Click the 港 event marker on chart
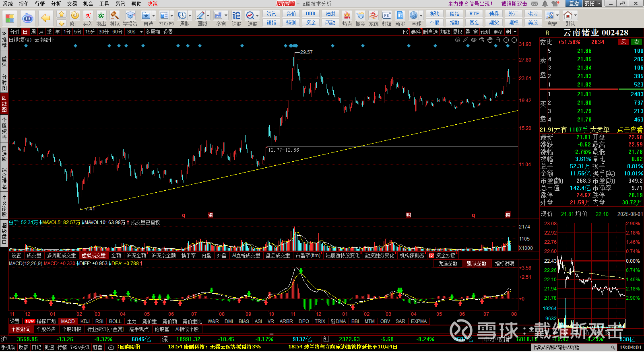The height and width of the screenshot is (352, 644). pos(211,215)
